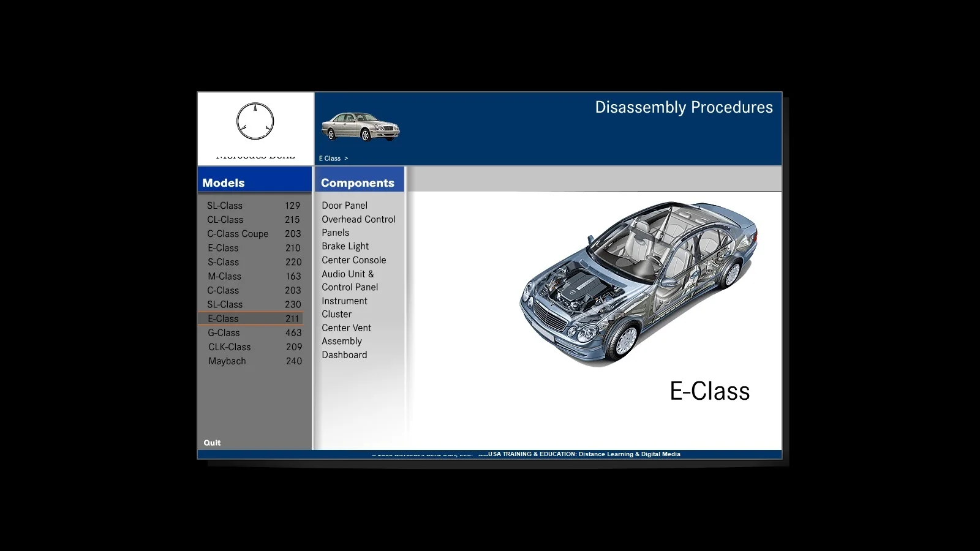Select Audio Unit & Control Panel component

(x=350, y=280)
